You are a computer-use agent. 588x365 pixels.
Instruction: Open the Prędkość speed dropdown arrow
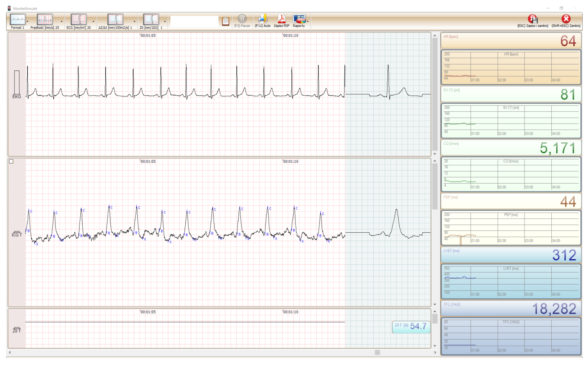pyautogui.click(x=62, y=21)
